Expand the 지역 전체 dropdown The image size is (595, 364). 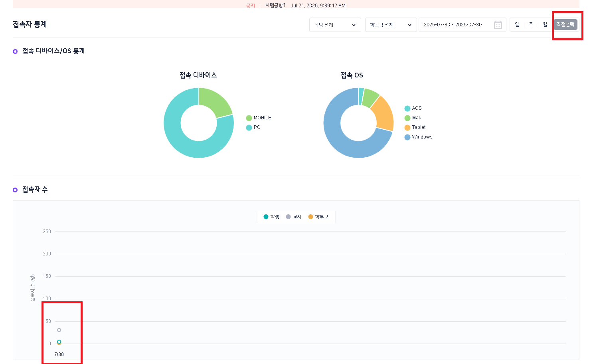tap(335, 25)
